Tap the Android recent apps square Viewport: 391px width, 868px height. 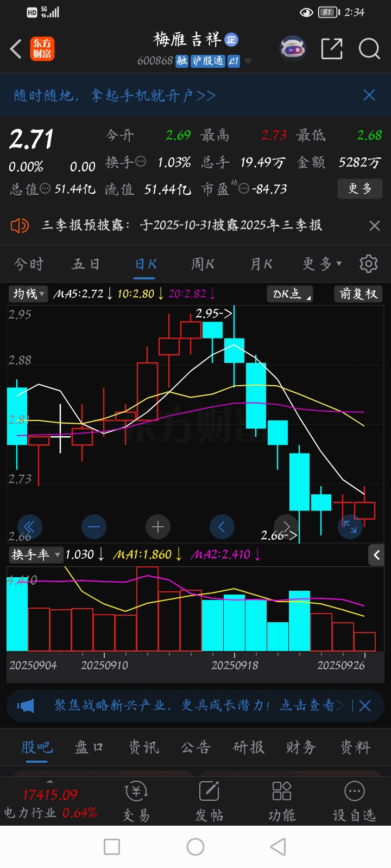[112, 847]
